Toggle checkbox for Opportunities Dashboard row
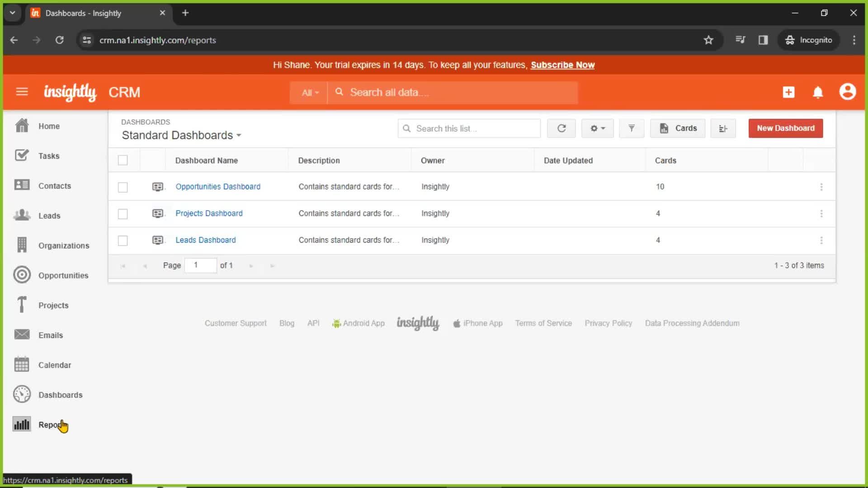This screenshot has width=868, height=488. [x=123, y=187]
